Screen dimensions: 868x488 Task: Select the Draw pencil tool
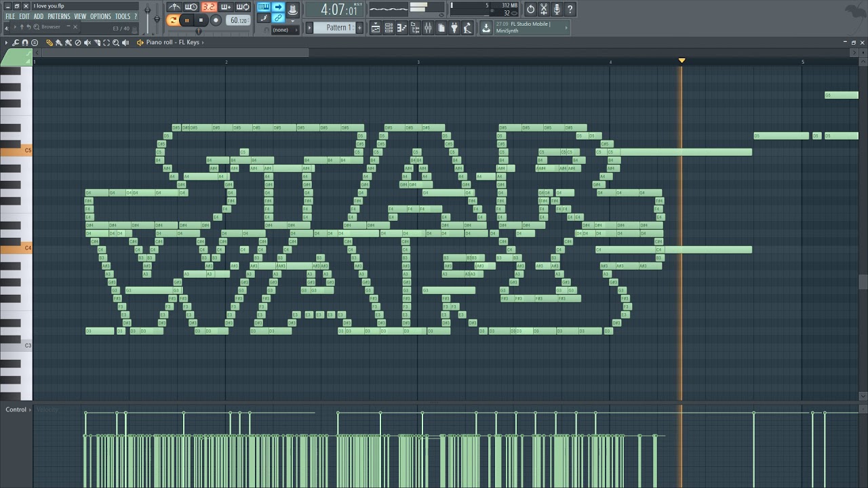pos(50,43)
